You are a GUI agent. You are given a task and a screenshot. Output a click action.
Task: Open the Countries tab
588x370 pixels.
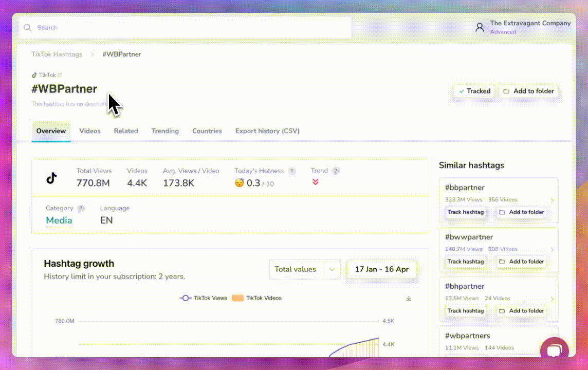tap(207, 131)
